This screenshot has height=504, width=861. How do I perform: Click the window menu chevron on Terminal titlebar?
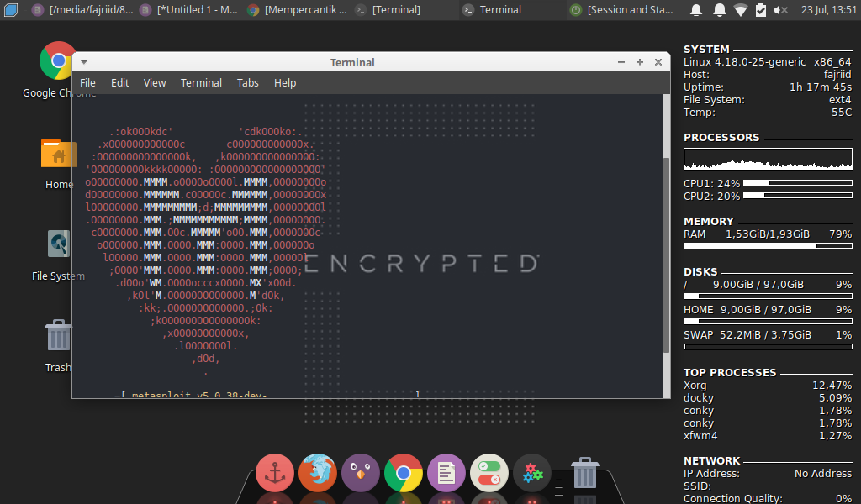82,61
